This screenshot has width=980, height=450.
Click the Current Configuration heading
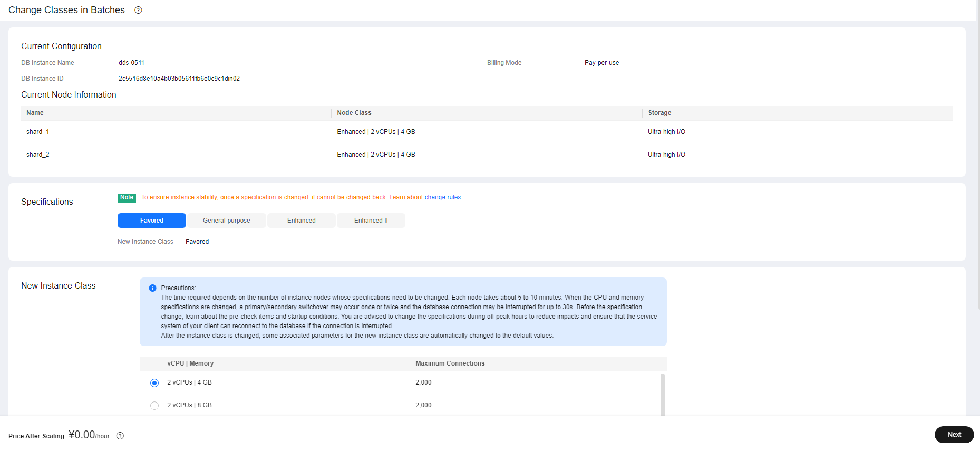coord(61,46)
